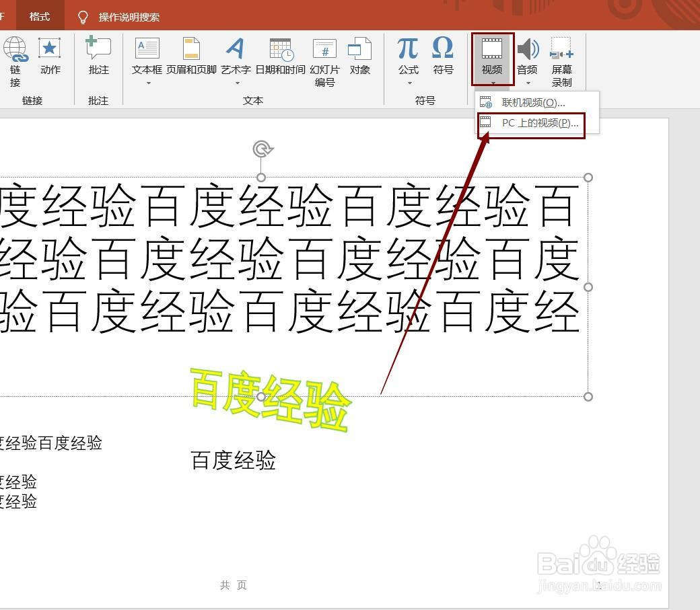
Task: Insert Equation with π 公式 icon
Action: [408, 48]
